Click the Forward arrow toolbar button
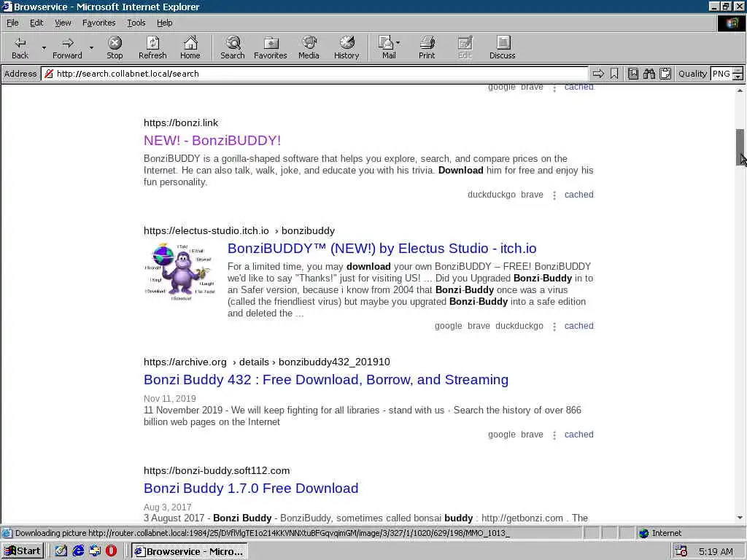Image resolution: width=747 pixels, height=560 pixels. pos(67,47)
